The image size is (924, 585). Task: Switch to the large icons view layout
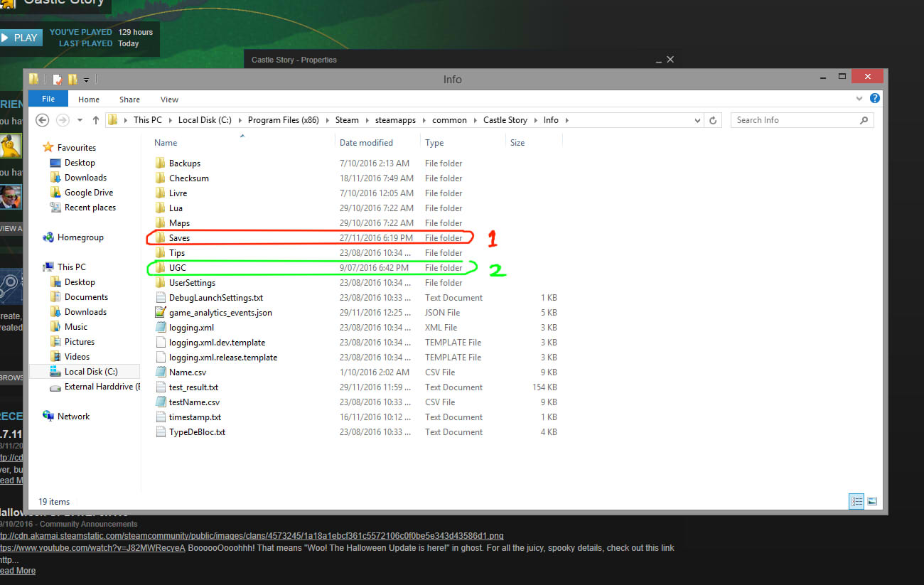click(x=872, y=501)
